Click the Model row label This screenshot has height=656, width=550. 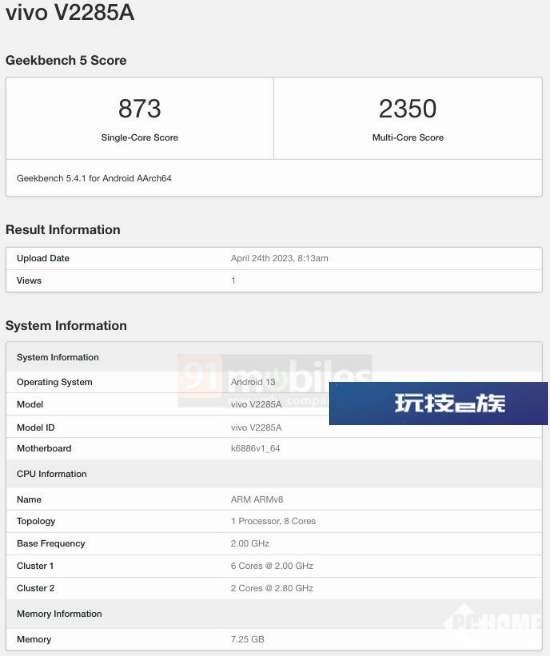pos(30,405)
